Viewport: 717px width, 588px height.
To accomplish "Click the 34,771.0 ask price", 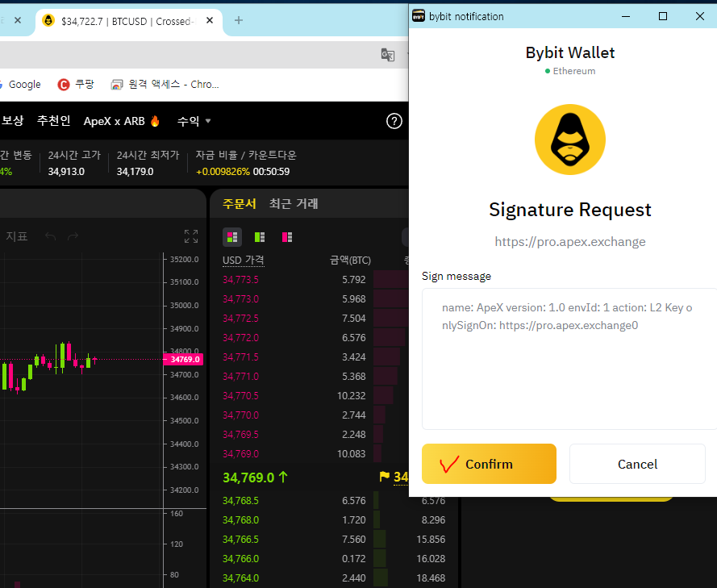I will pos(240,377).
